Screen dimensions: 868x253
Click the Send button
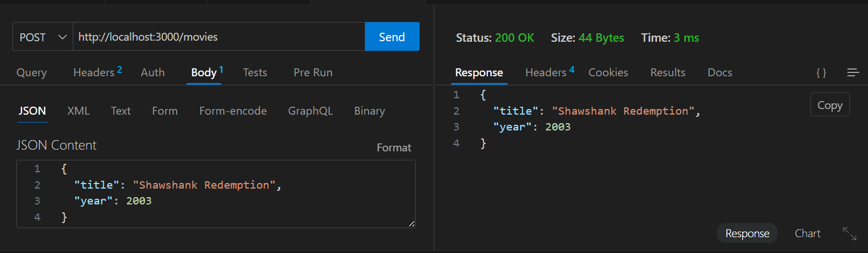coord(392,37)
